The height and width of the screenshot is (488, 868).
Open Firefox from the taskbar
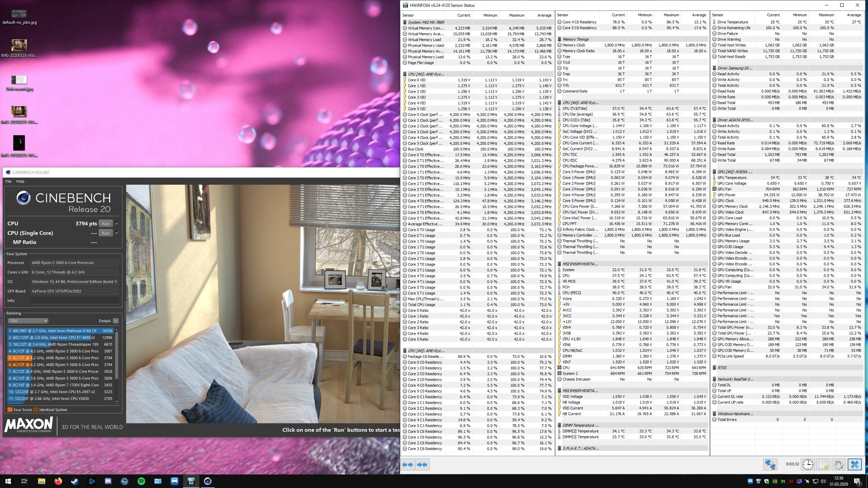click(58, 481)
